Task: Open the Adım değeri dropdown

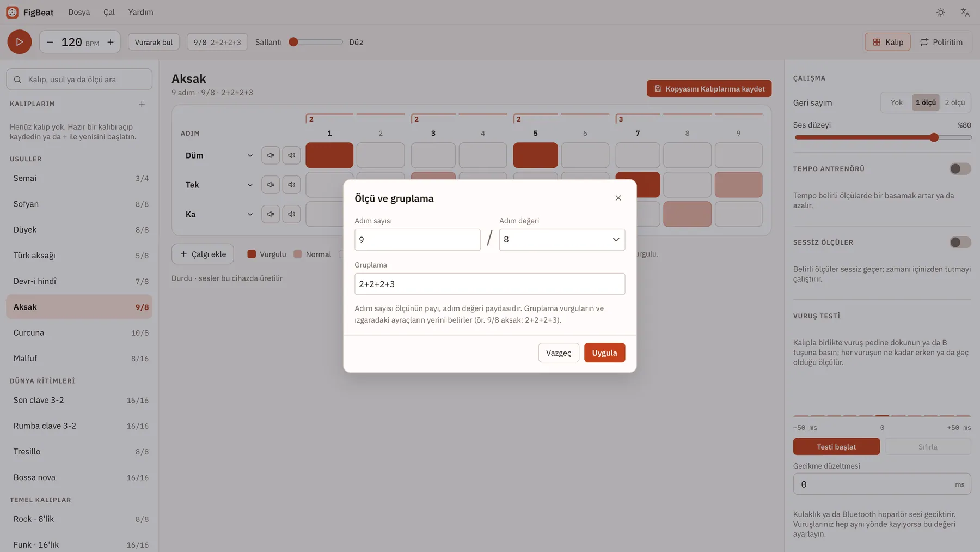Action: click(x=562, y=240)
